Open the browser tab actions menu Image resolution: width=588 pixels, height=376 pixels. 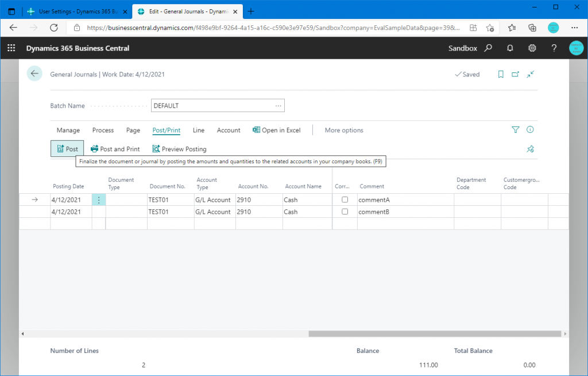point(11,11)
